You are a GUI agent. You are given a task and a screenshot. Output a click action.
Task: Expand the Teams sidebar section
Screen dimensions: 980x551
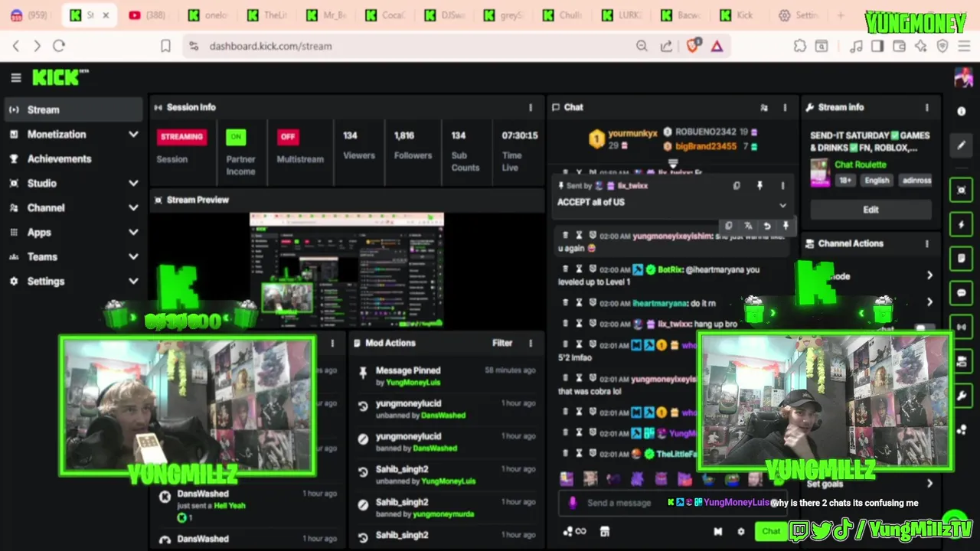pyautogui.click(x=73, y=256)
